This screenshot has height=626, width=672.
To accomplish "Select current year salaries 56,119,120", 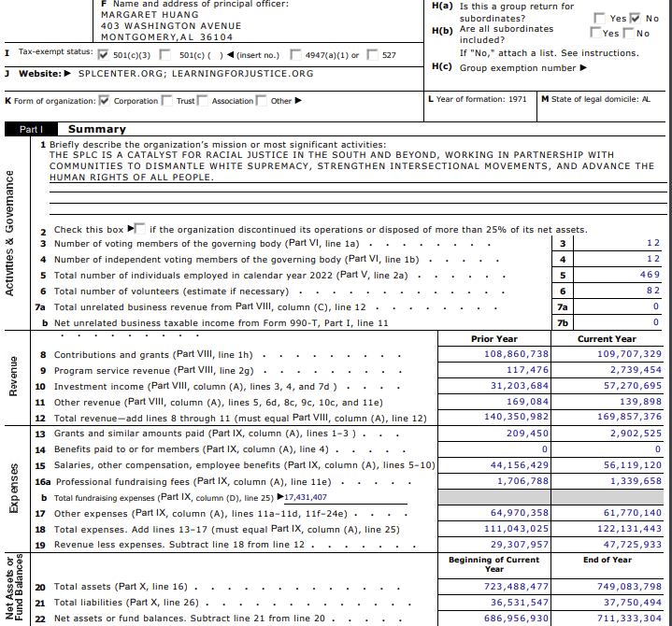I will tap(633, 465).
